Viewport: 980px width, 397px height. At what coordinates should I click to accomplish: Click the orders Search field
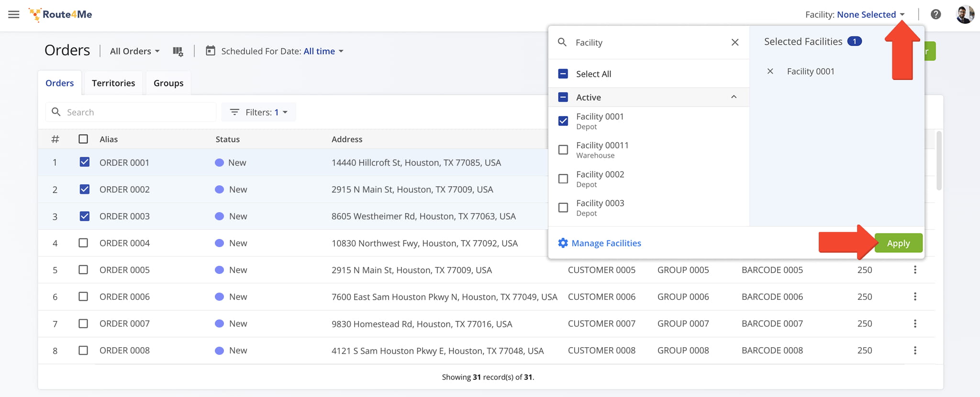click(x=131, y=112)
